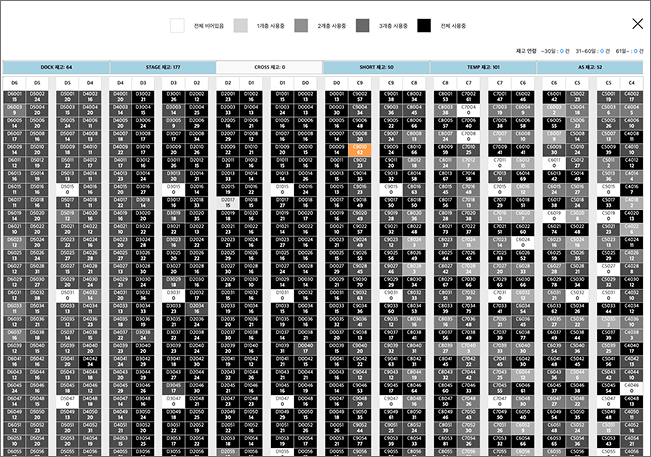Select the '2개층 사용중' legend swatch
Image resolution: width=651 pixels, height=457 pixels.
[x=302, y=26]
